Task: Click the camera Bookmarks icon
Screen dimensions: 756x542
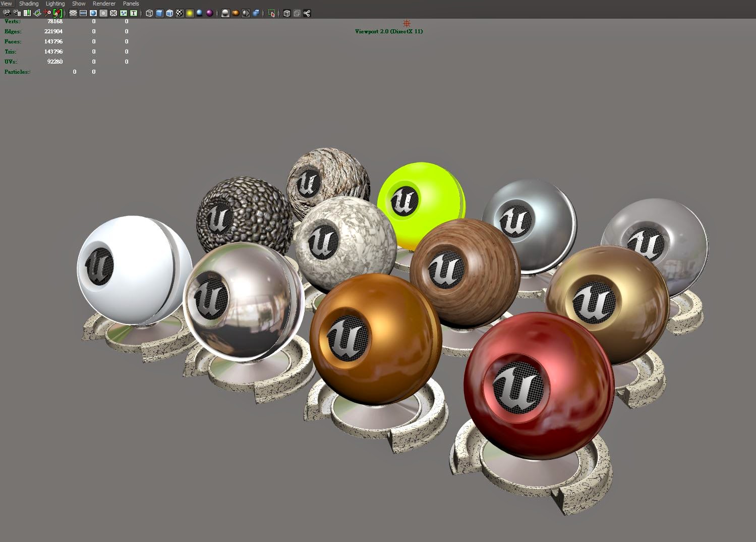Action: tap(27, 13)
